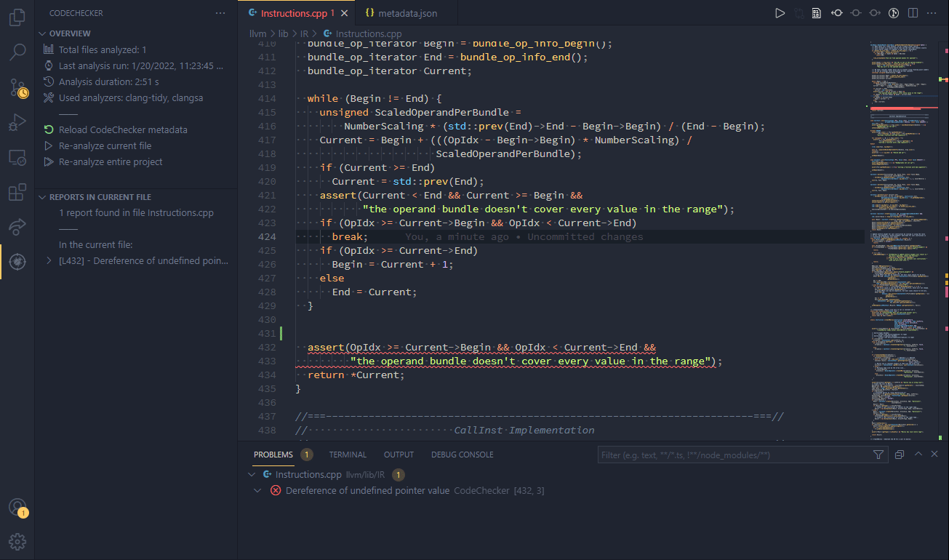Open the Search view in the activity bar
The width and height of the screenshot is (949, 560).
(x=16, y=51)
